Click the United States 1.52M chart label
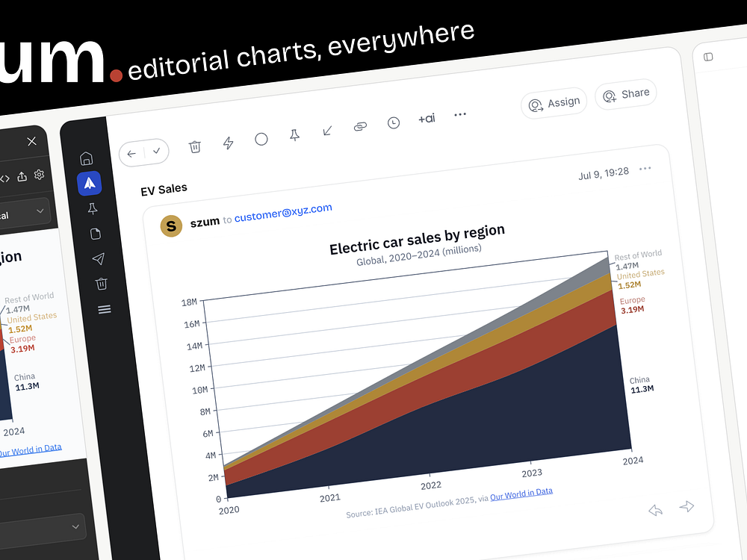The image size is (747, 560). [640, 279]
